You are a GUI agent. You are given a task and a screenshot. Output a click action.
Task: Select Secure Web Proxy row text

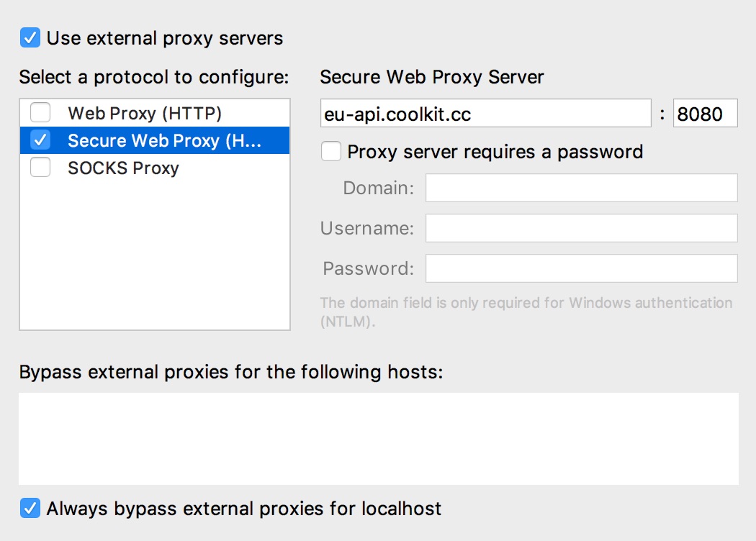[x=164, y=140]
